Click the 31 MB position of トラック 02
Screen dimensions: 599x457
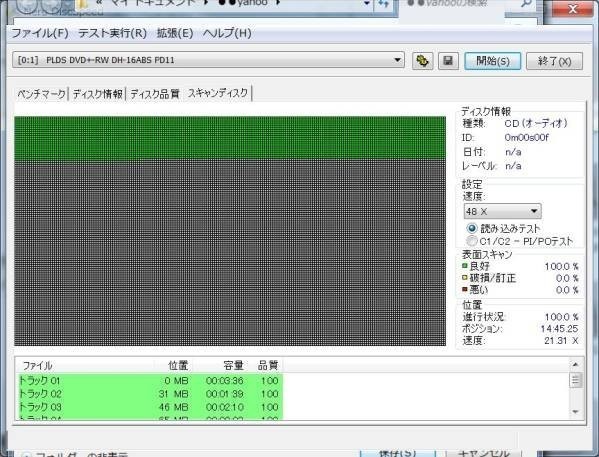tap(174, 394)
